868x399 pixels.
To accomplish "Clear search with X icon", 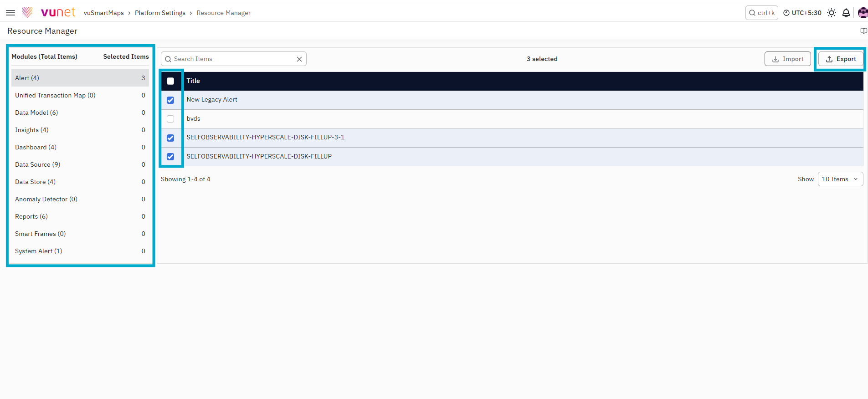I will [299, 59].
